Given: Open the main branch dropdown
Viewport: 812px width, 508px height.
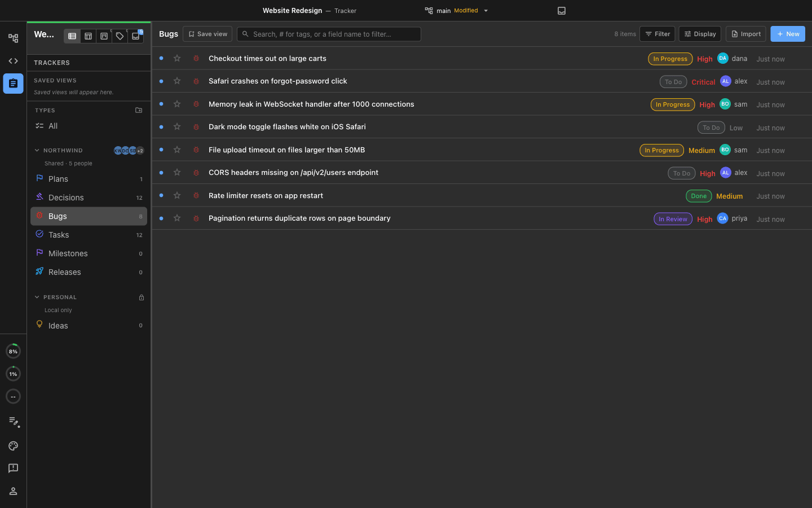Looking at the screenshot, I should 457,11.
